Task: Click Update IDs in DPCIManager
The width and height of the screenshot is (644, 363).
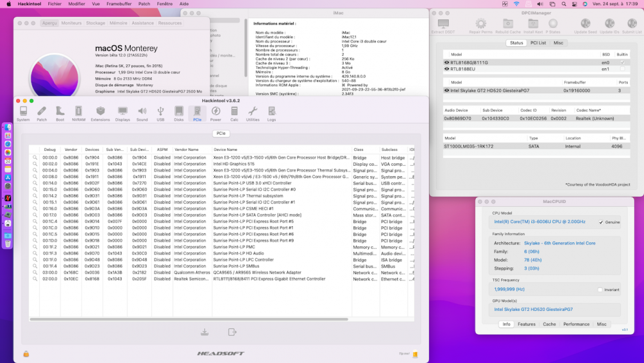Action: coord(609,26)
